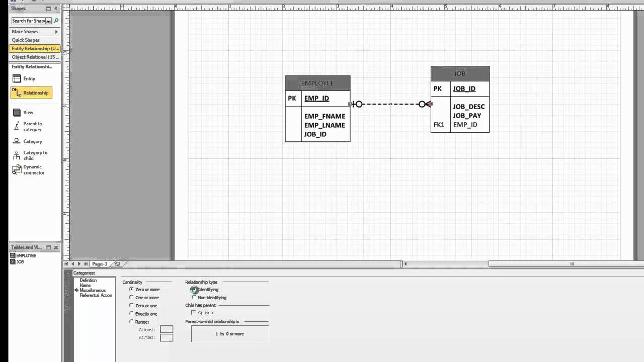Click EMPLOYEE end of relationship connector

355,104
